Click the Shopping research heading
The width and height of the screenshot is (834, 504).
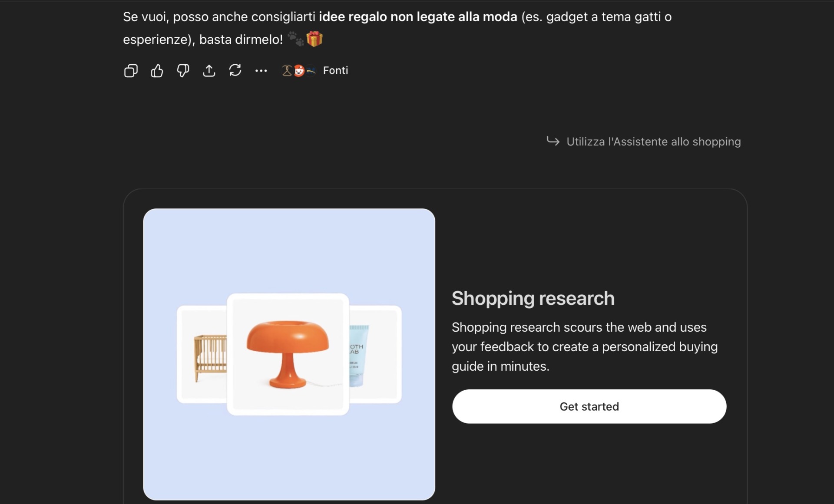(x=533, y=298)
